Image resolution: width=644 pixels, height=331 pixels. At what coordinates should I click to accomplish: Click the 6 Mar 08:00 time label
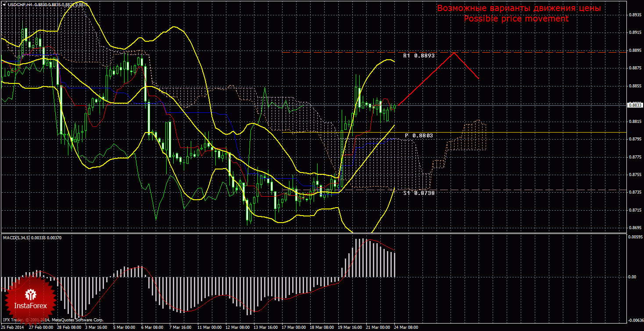point(153,327)
